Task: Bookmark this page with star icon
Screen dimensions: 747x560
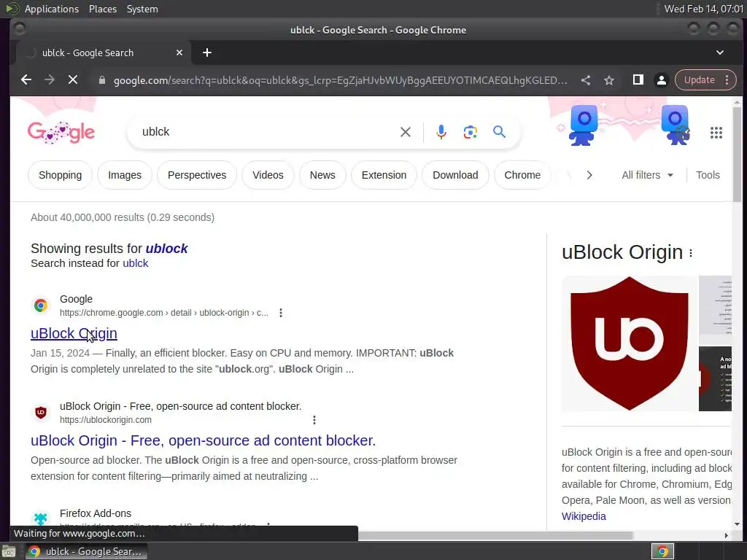Action: (609, 80)
